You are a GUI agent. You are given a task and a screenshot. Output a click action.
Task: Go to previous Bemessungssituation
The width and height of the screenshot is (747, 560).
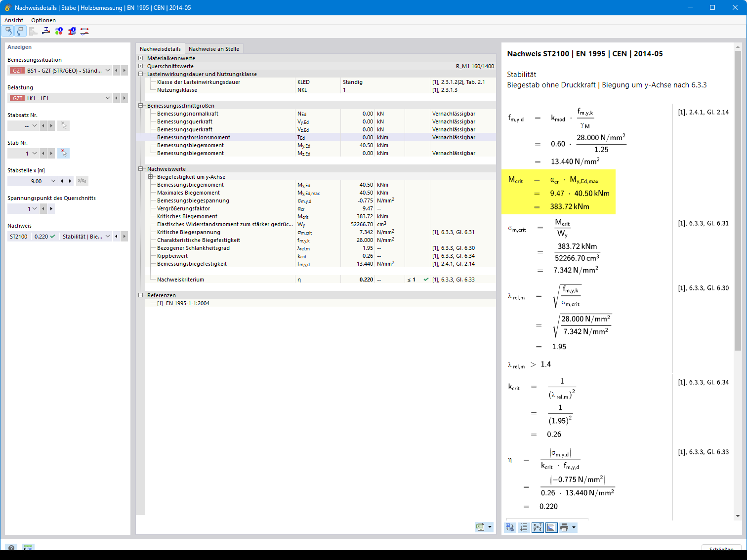[117, 71]
